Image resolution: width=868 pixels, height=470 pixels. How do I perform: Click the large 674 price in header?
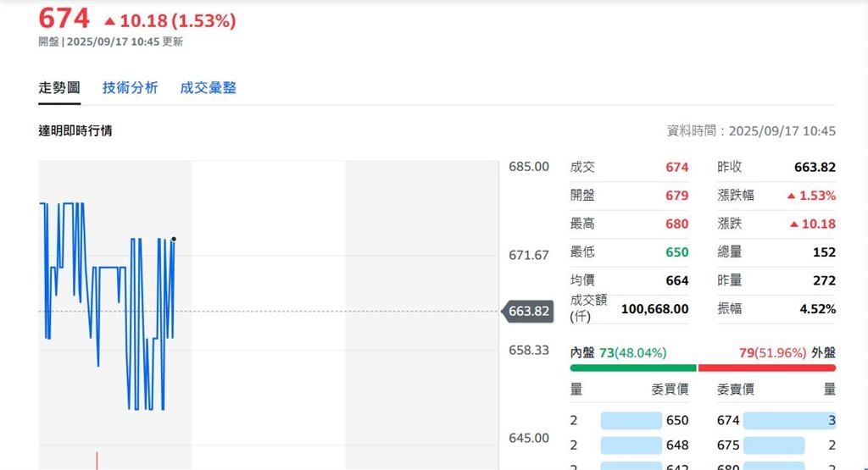[x=64, y=19]
